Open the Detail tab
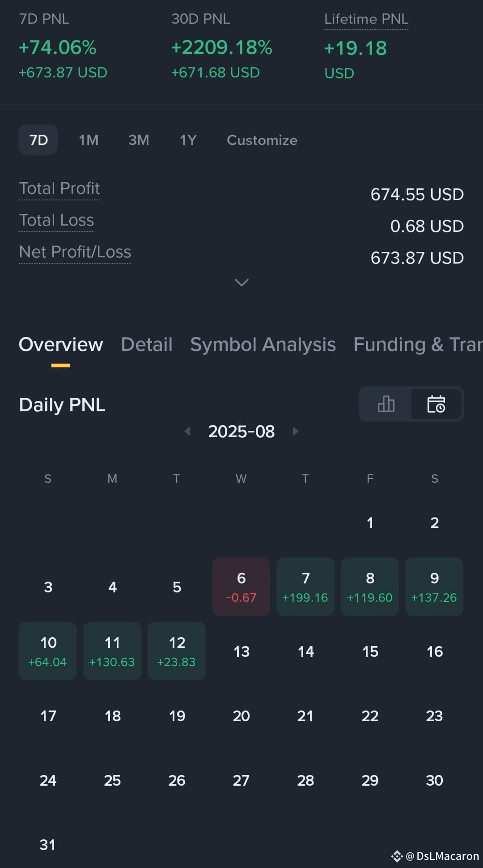The width and height of the screenshot is (483, 868). pyautogui.click(x=147, y=345)
